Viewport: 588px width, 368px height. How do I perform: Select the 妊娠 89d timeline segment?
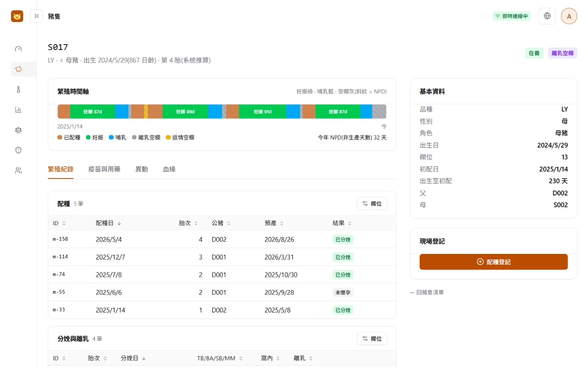pyautogui.click(x=186, y=112)
